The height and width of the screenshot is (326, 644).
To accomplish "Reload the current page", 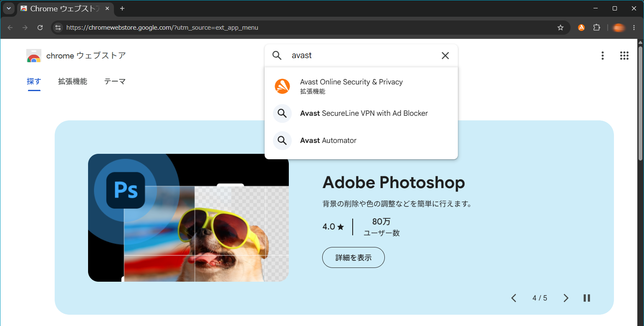I will click(x=40, y=28).
